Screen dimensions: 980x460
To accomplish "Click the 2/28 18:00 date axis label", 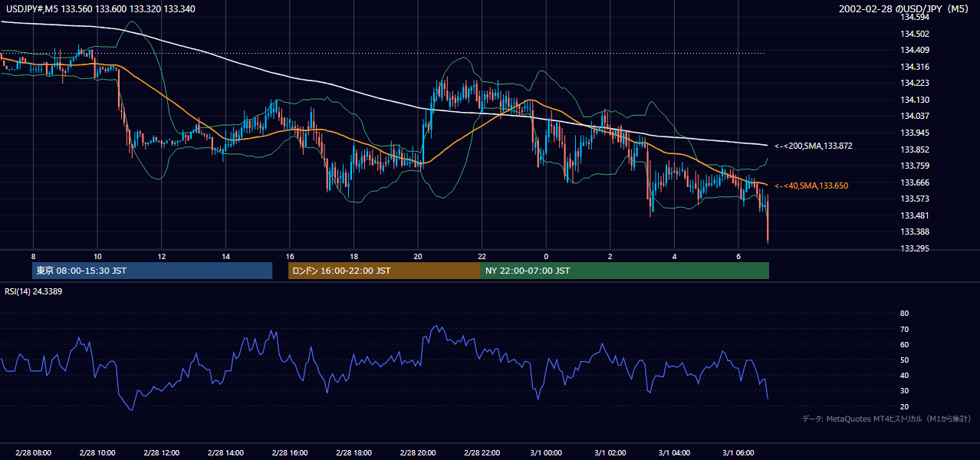I will pos(354,453).
